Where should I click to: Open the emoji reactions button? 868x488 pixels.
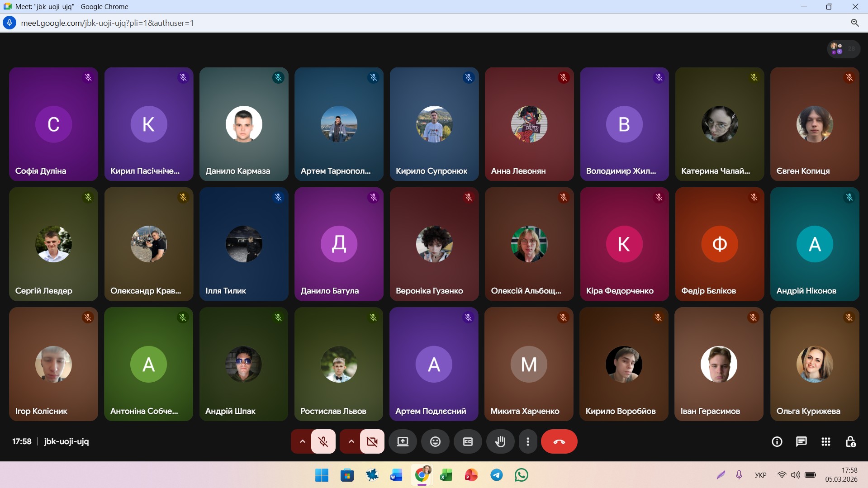click(435, 441)
